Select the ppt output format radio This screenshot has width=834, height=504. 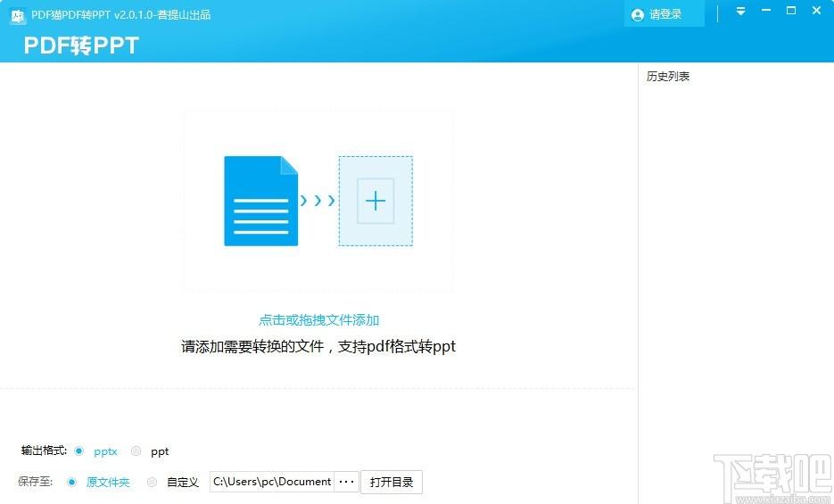136,450
